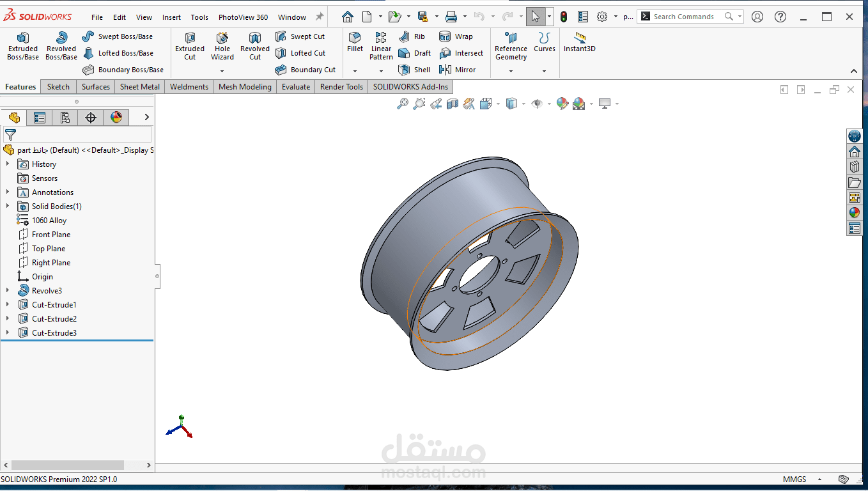Activate the Mirror tool
This screenshot has height=491, width=868.
(x=458, y=70)
